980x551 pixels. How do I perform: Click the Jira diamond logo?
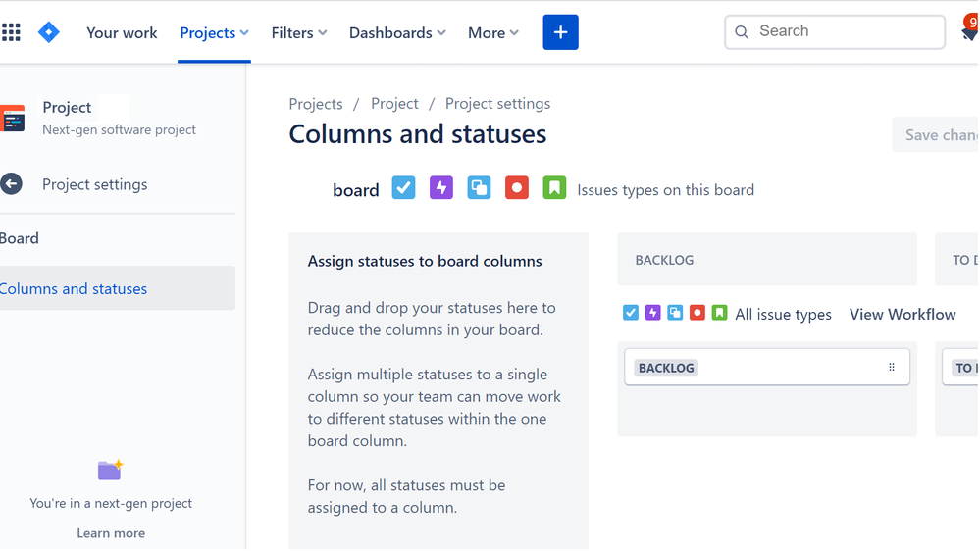(49, 31)
